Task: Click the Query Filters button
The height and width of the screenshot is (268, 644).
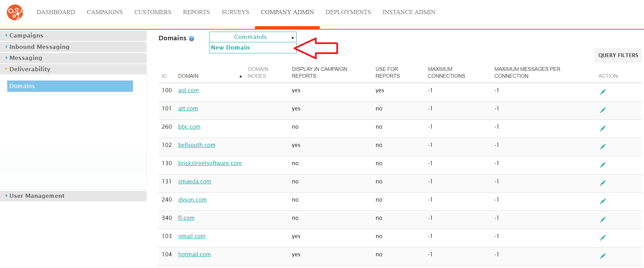Action: pos(618,55)
